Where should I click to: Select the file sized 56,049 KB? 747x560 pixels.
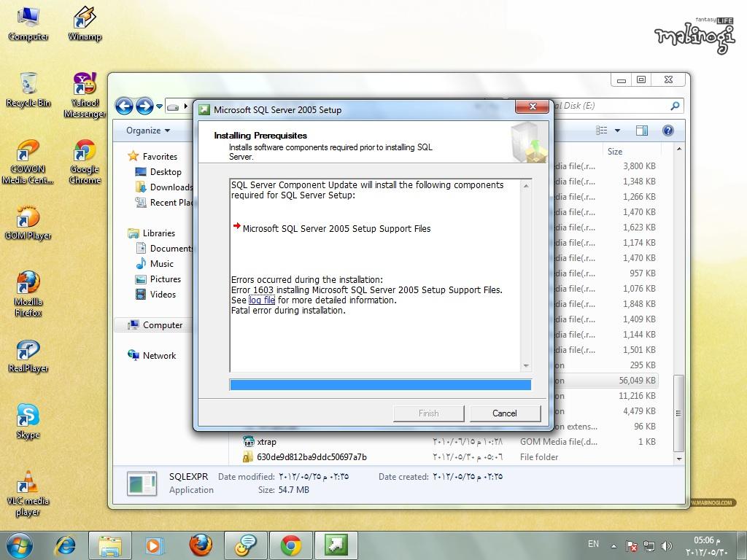pos(638,381)
